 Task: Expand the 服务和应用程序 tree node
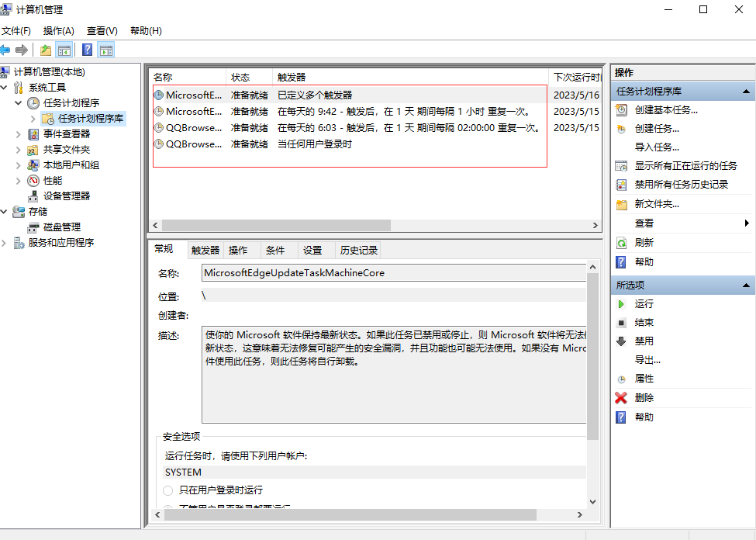click(x=5, y=243)
